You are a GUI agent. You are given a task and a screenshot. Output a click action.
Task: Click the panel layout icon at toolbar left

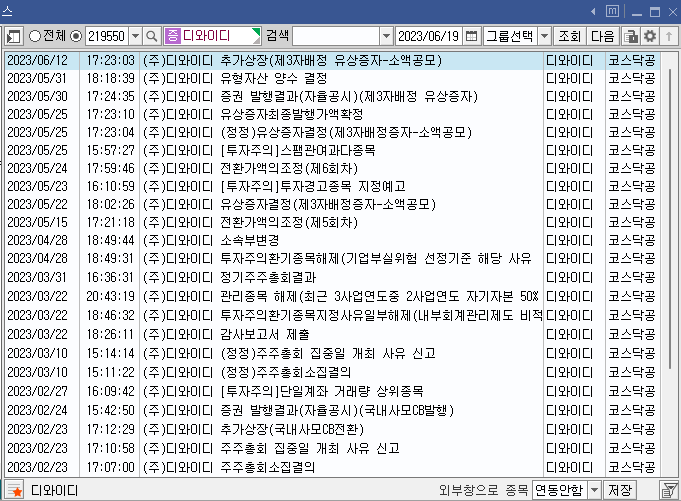pos(13,36)
